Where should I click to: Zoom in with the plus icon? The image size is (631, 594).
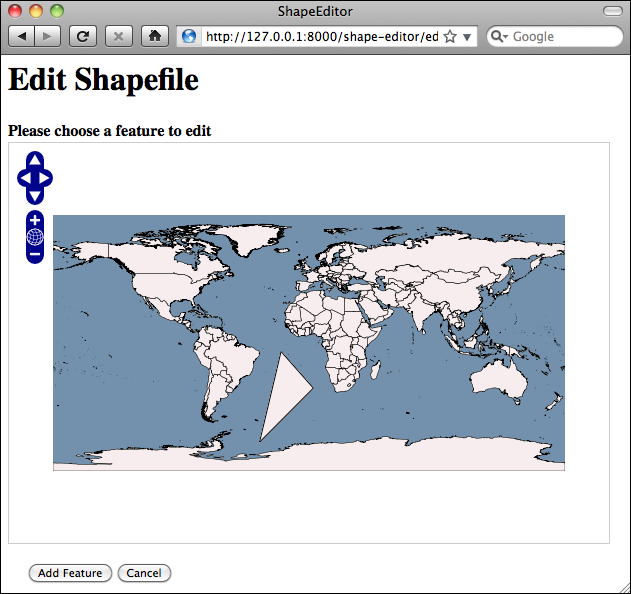pos(35,220)
